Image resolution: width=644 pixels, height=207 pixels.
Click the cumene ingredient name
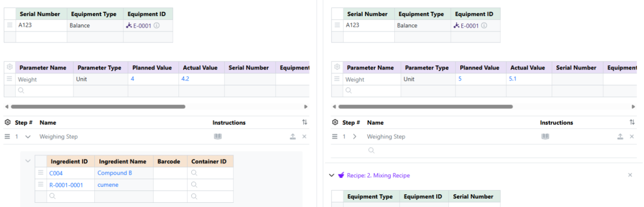click(108, 185)
